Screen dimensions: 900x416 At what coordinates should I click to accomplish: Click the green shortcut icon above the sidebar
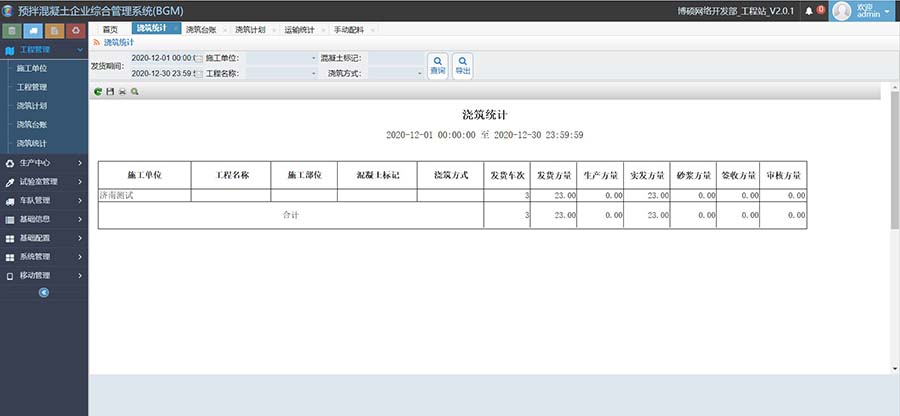[11, 30]
